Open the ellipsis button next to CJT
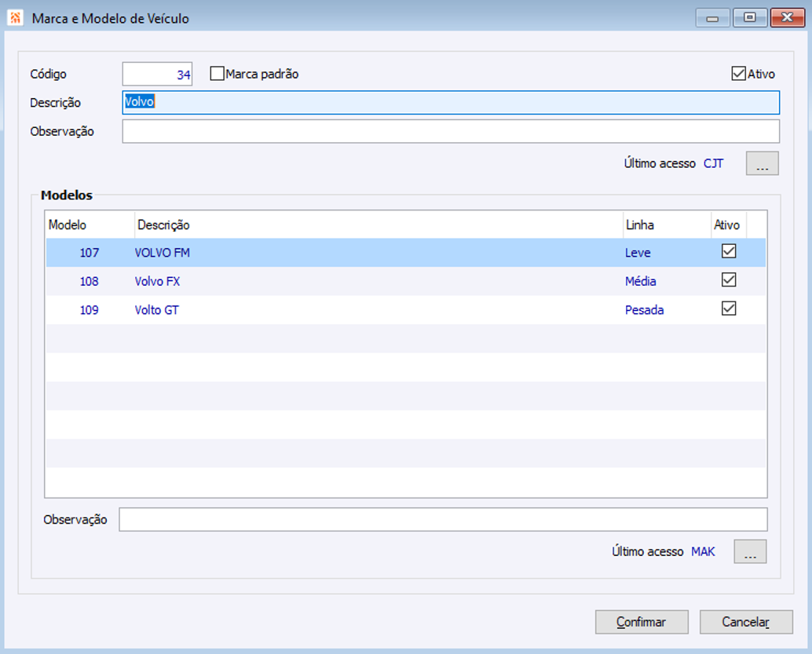812x654 pixels. [763, 163]
